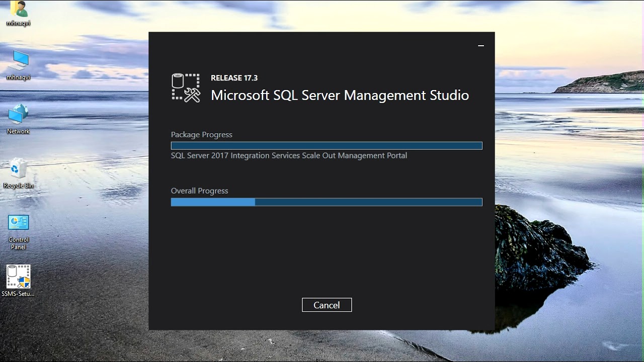This screenshot has height=362, width=644.
Task: Click the 'RELEASE 17.3' version text
Action: [234, 78]
